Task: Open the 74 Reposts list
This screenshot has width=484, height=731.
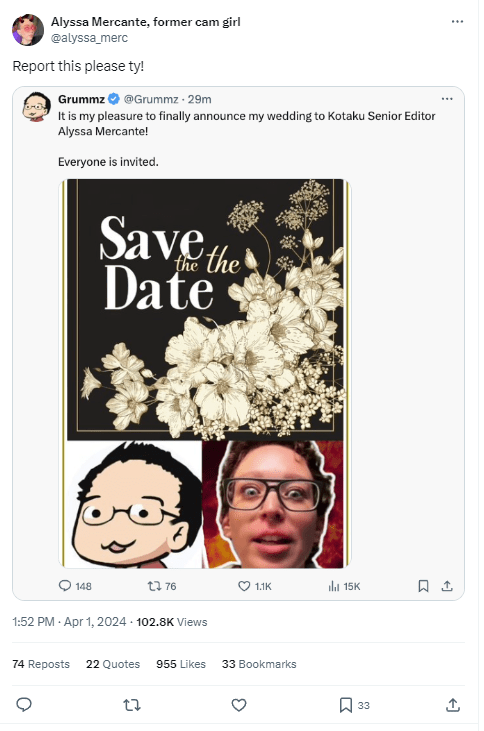Action: (x=41, y=664)
